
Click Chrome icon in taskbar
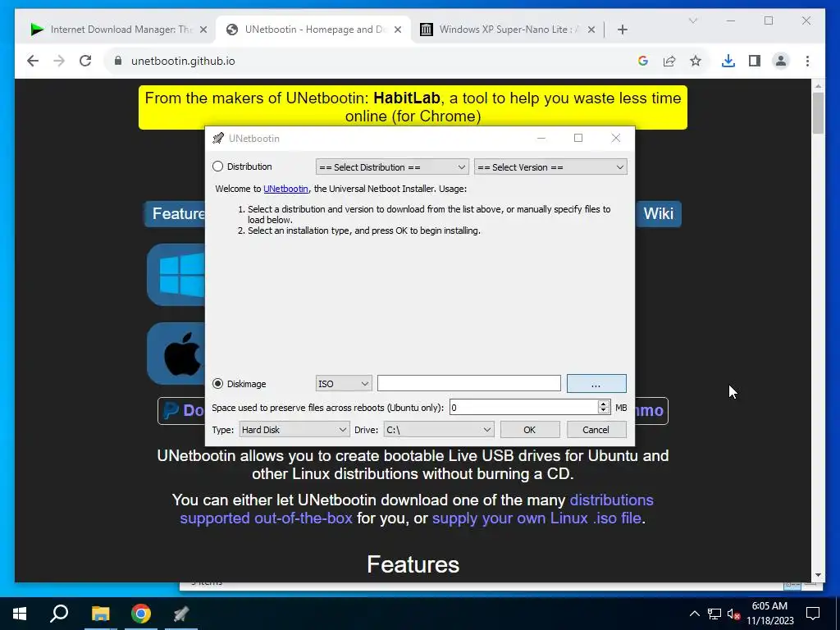point(141,614)
